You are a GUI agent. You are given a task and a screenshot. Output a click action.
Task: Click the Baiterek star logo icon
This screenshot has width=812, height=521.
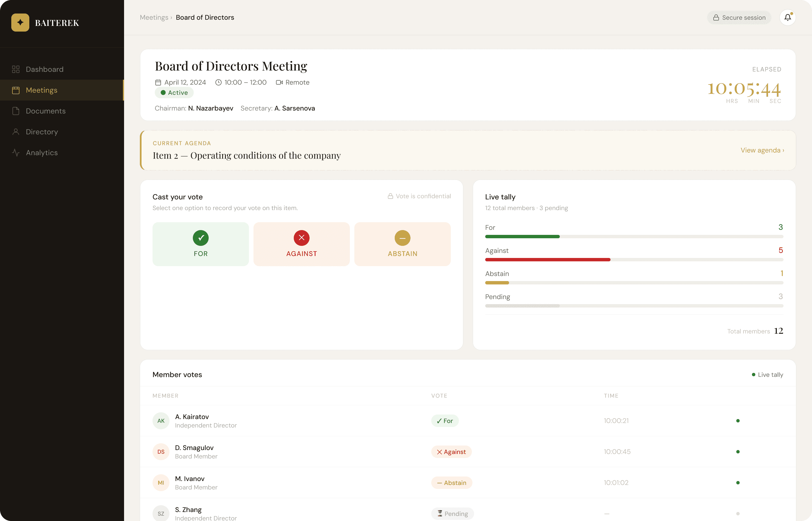point(20,23)
